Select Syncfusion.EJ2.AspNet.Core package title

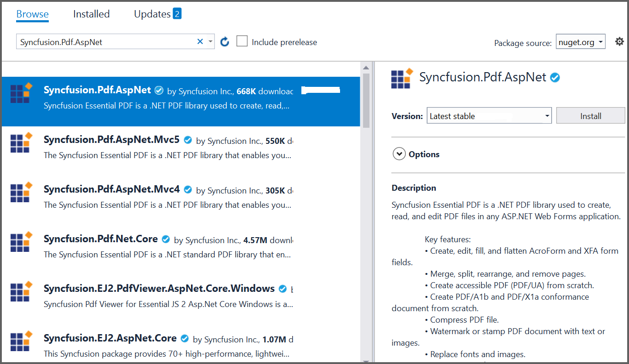pos(110,338)
